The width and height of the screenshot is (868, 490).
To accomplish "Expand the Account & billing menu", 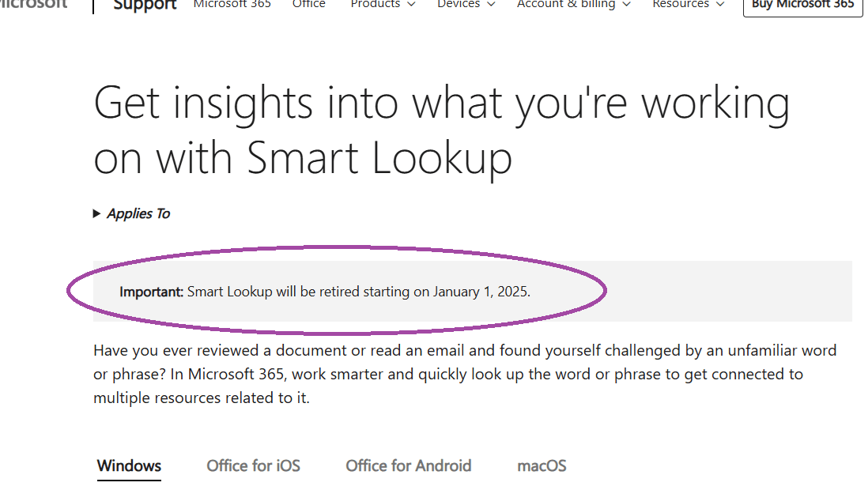I will pos(573,5).
